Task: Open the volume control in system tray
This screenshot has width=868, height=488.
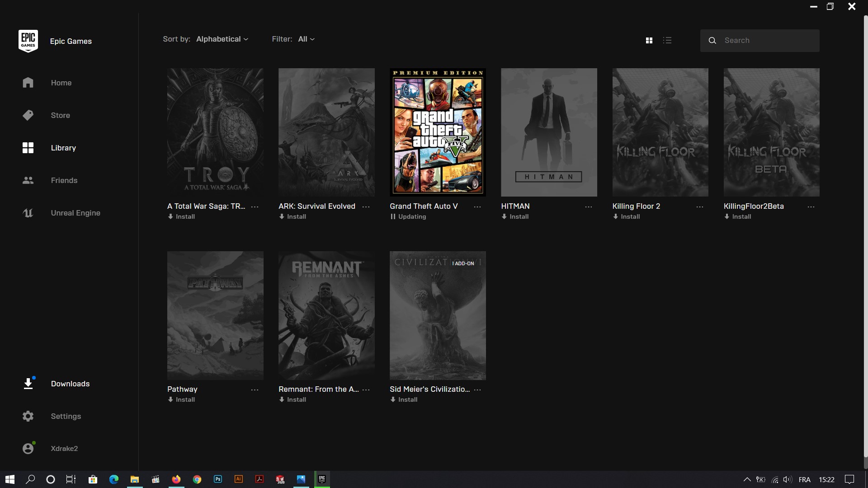Action: pyautogui.click(x=787, y=479)
